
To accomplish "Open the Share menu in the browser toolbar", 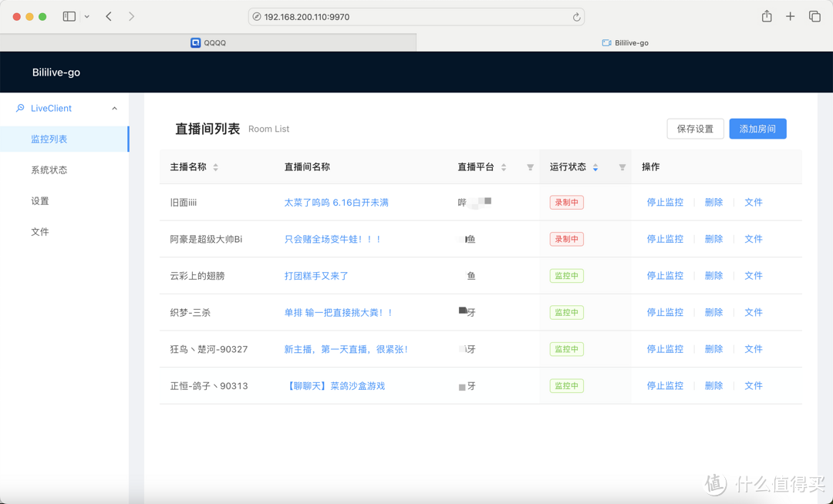I will point(766,16).
